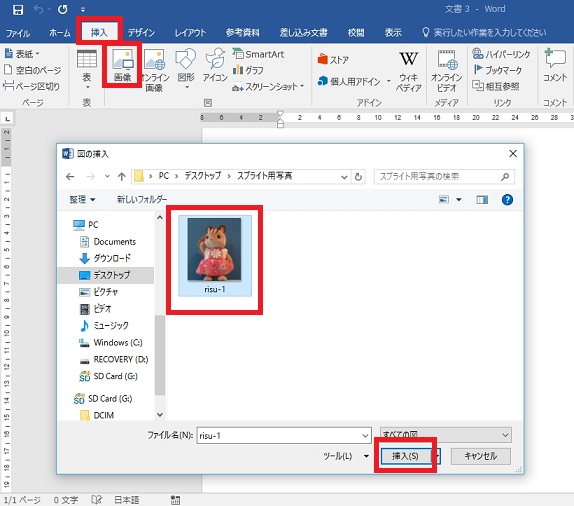Insert an アイコン from the ribbon
Viewport: 574px width, 506px height.
point(215,65)
